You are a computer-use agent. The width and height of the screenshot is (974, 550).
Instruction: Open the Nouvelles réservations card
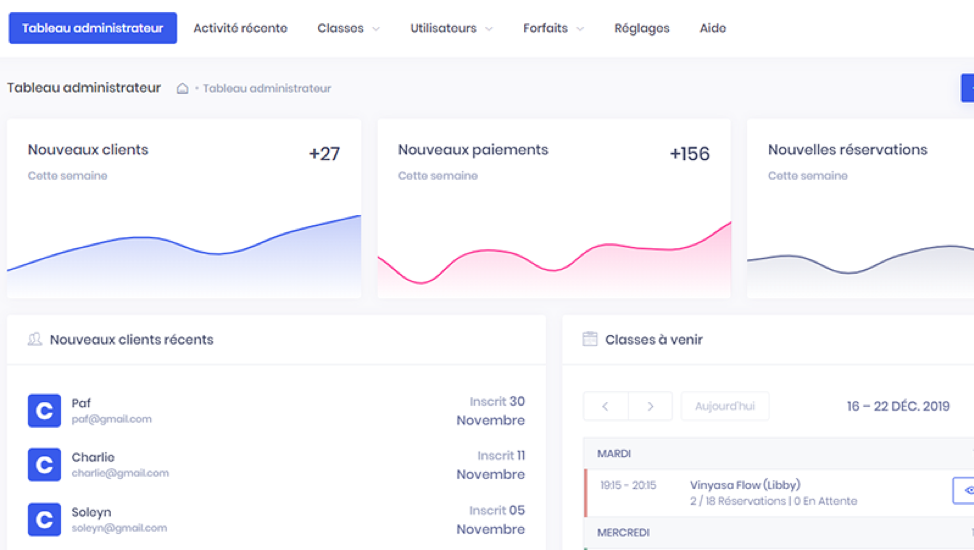[x=860, y=208]
